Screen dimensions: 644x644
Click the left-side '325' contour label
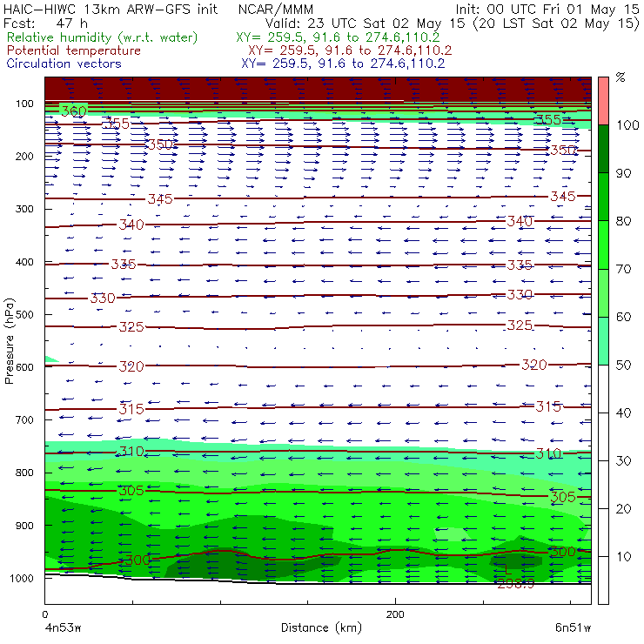pos(131,327)
